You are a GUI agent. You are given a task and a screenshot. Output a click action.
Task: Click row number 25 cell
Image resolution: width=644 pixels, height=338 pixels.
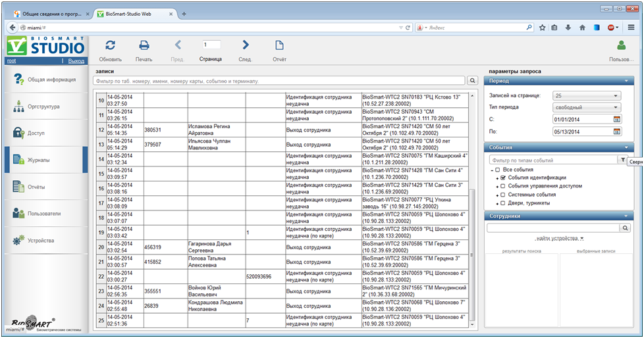pyautogui.click(x=101, y=320)
